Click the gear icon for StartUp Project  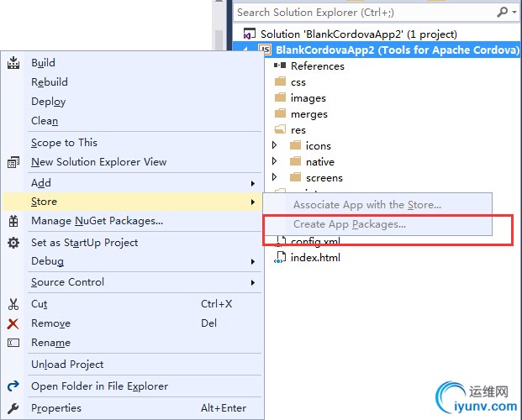(13, 243)
